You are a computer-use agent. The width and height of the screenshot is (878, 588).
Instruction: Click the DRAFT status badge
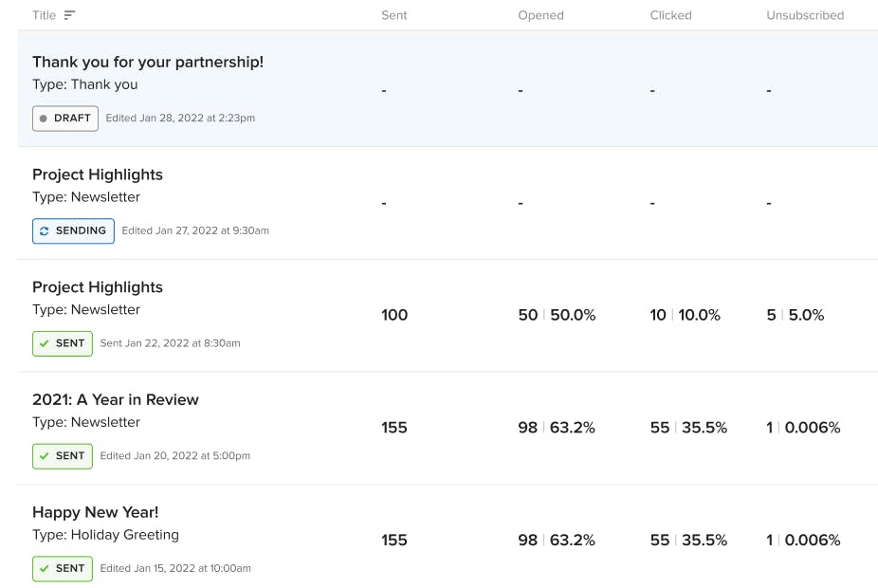coord(65,119)
